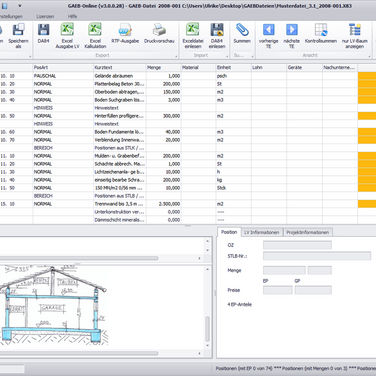Open Excel Kalkulation export
Image resolution: width=376 pixels, height=376 pixels.
click(95, 36)
